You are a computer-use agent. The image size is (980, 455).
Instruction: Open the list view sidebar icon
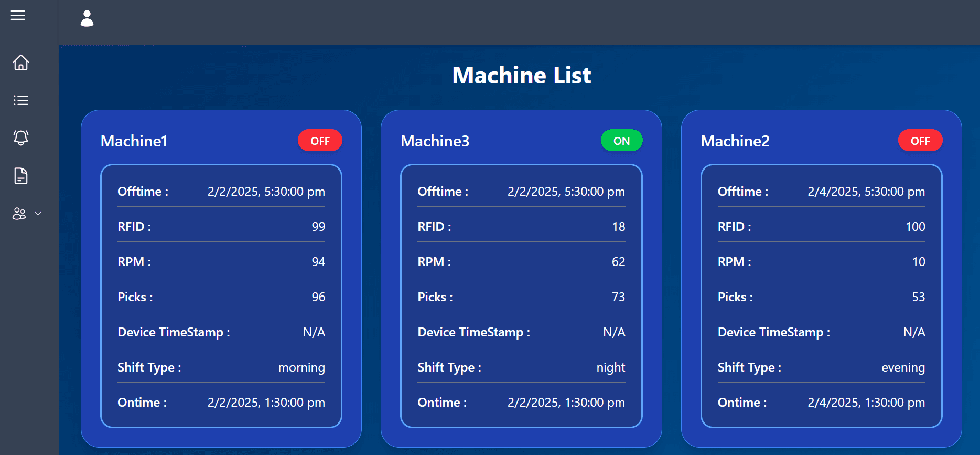(21, 100)
